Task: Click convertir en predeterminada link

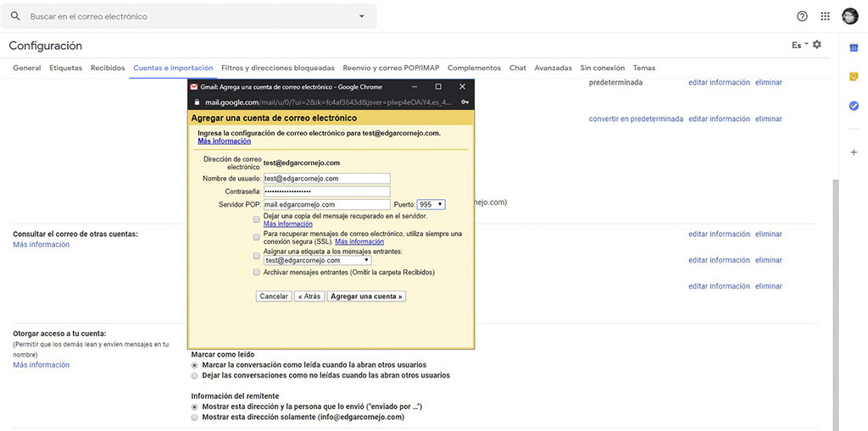Action: click(x=636, y=119)
